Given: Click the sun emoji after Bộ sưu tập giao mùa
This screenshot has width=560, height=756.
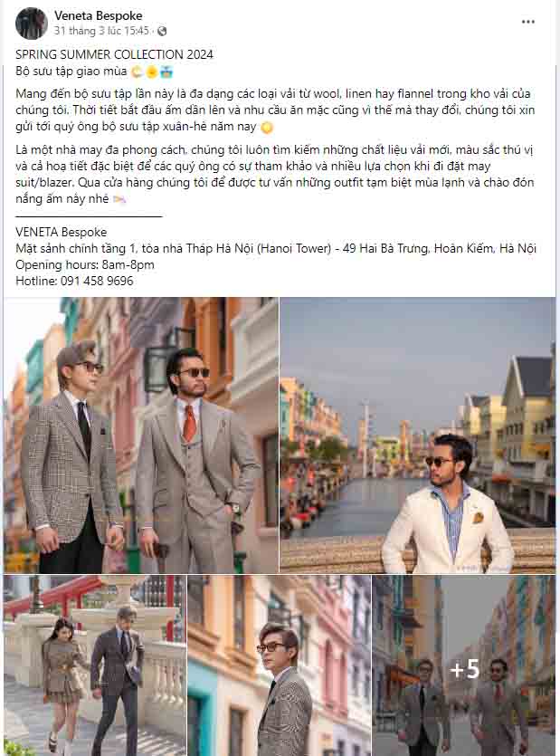Looking at the screenshot, I should 152,72.
